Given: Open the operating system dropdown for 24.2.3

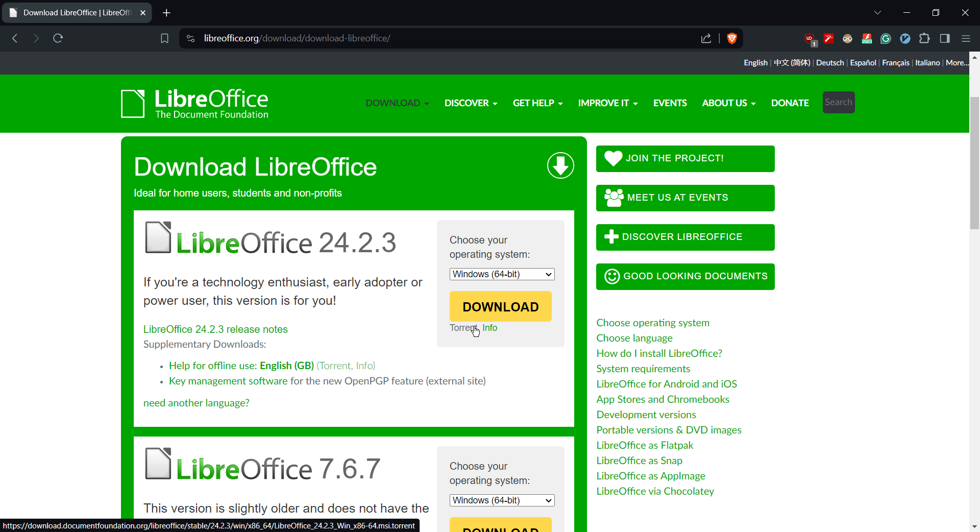Looking at the screenshot, I should 502,274.
